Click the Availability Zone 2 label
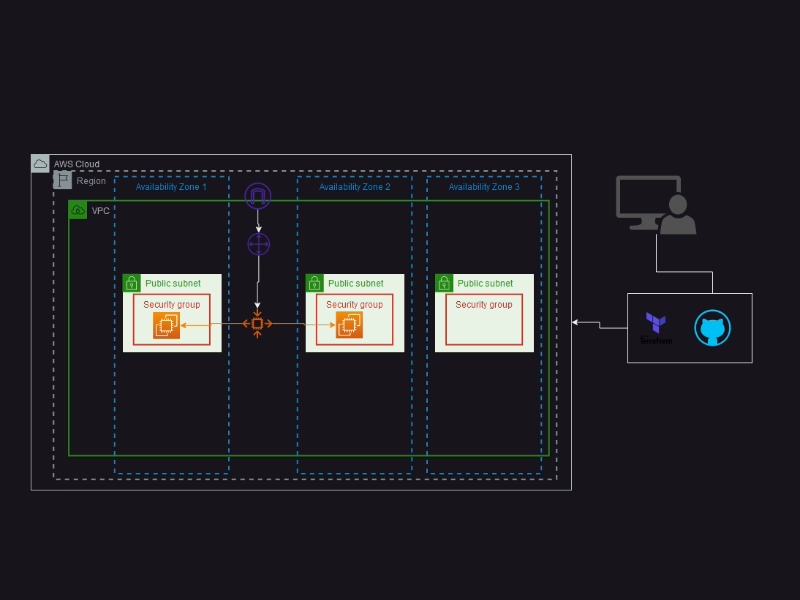 tap(355, 187)
